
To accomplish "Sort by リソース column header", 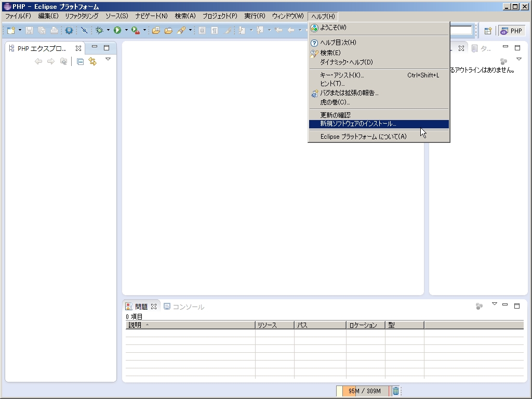I will (275, 325).
